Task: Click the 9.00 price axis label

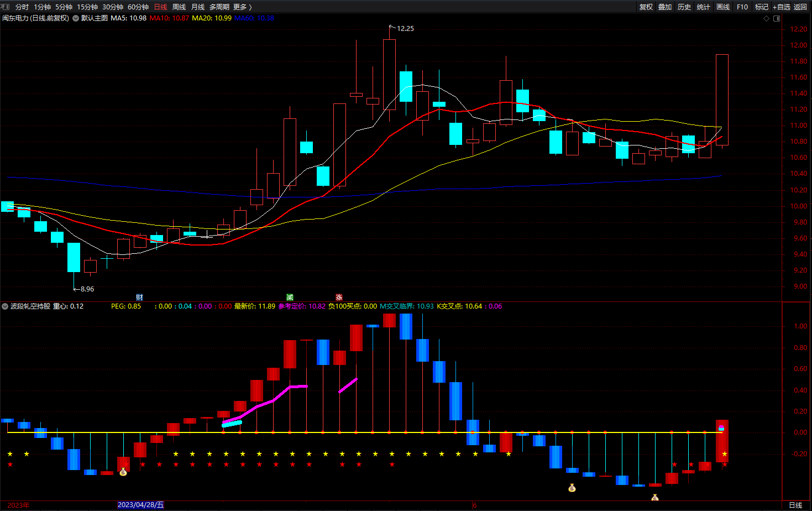Action: [800, 286]
